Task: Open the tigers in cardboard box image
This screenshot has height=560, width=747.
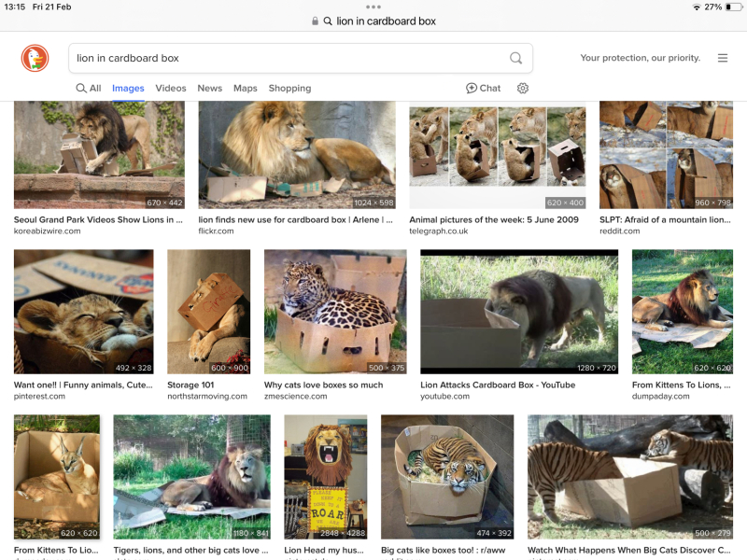Action: coord(447,476)
